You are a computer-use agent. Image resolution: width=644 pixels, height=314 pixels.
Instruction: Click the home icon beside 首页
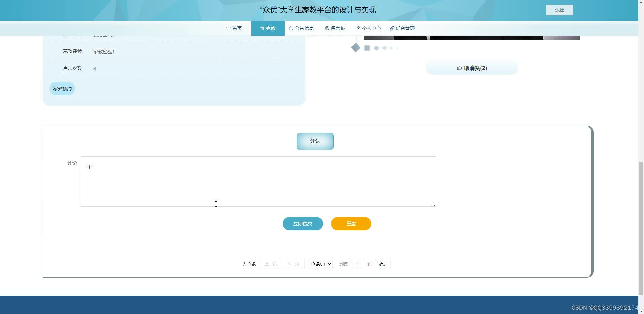tap(228, 28)
